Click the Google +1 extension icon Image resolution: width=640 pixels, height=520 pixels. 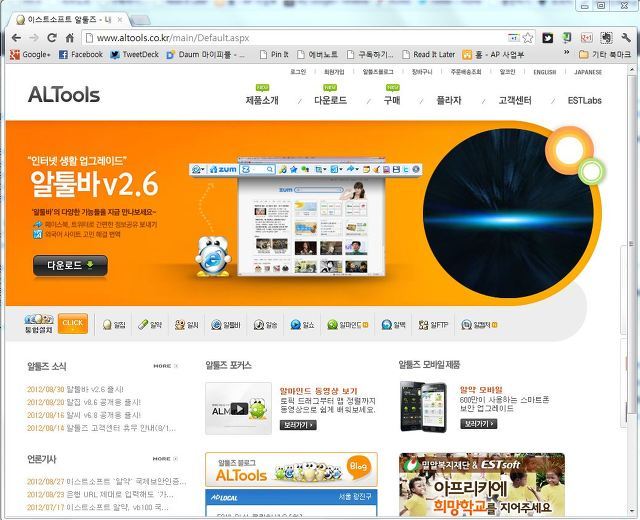tap(587, 38)
